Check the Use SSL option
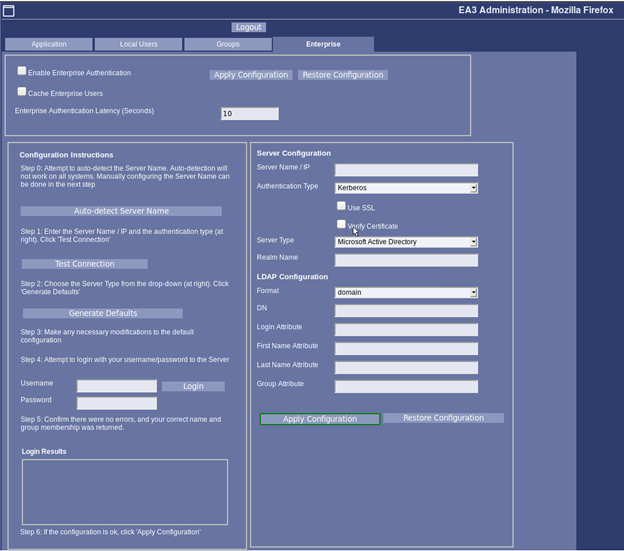Viewport: 624px width, 551px height. tap(341, 206)
